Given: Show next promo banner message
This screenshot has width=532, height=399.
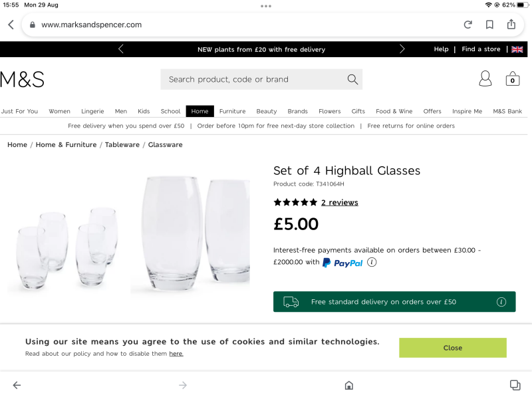Looking at the screenshot, I should click(402, 49).
